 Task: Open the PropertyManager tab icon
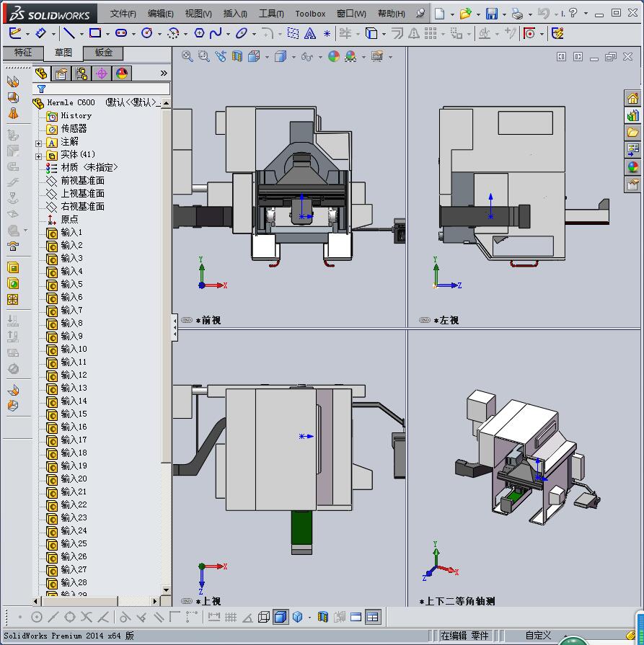(x=61, y=74)
